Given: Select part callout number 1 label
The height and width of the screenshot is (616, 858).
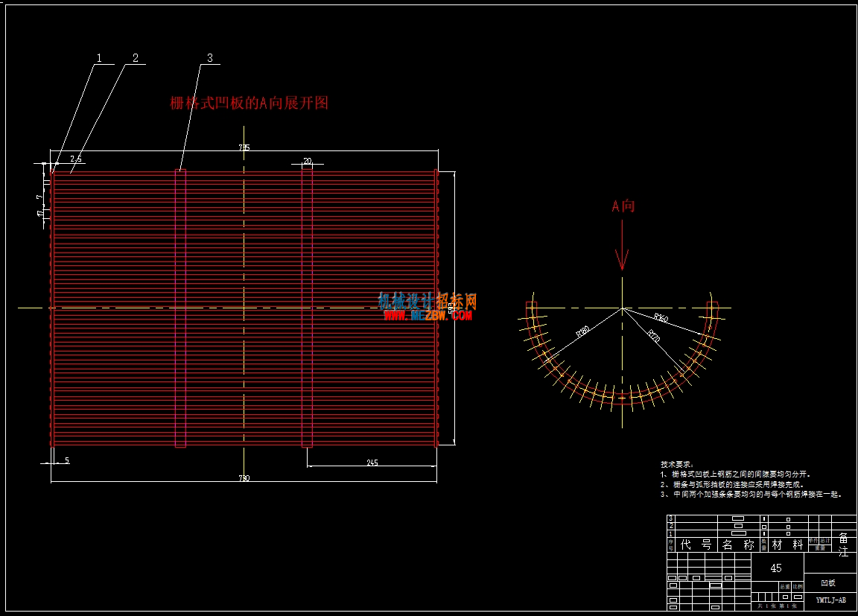Looking at the screenshot, I should point(99,58).
